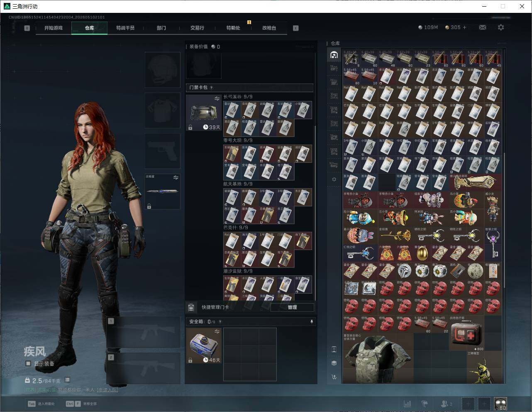The height and width of the screenshot is (412, 532).
Task: Open the 部门 tab
Action: (161, 28)
